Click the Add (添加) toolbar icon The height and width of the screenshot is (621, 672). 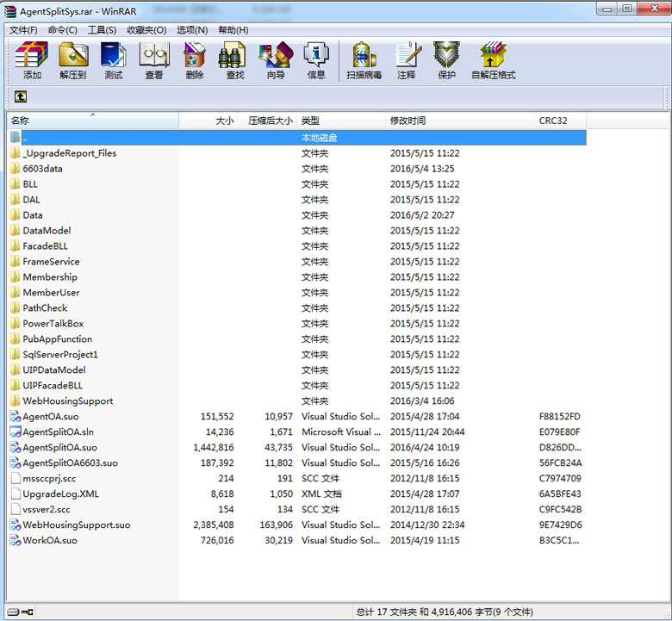pyautogui.click(x=32, y=60)
